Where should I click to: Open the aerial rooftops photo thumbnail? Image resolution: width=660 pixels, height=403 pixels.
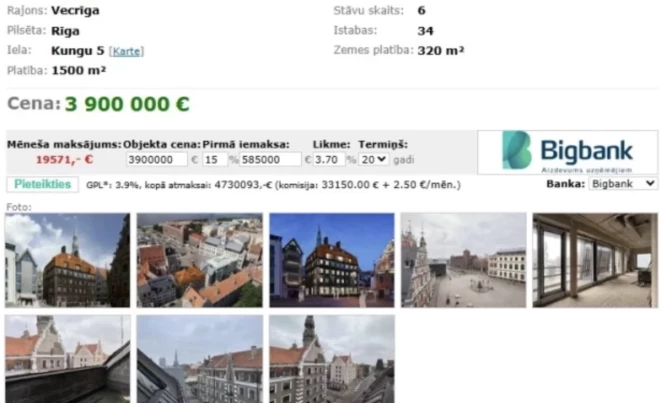click(200, 260)
